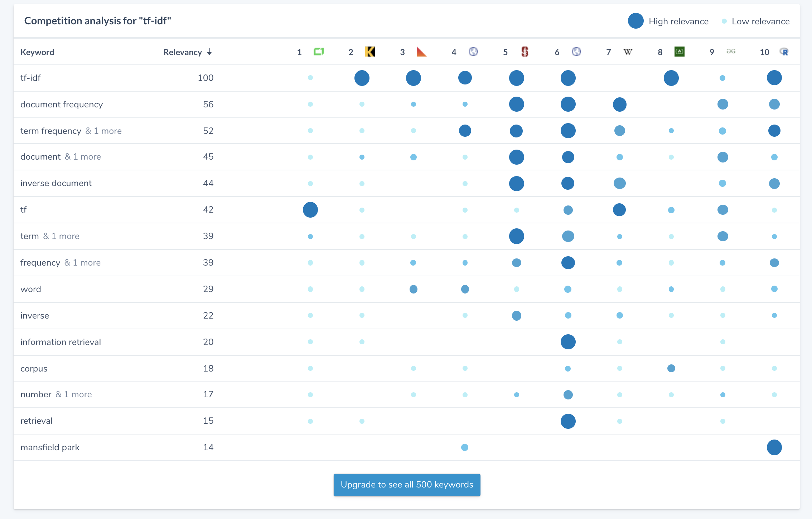
Task: Click the yellow K favicon for result 2
Action: [x=370, y=52]
